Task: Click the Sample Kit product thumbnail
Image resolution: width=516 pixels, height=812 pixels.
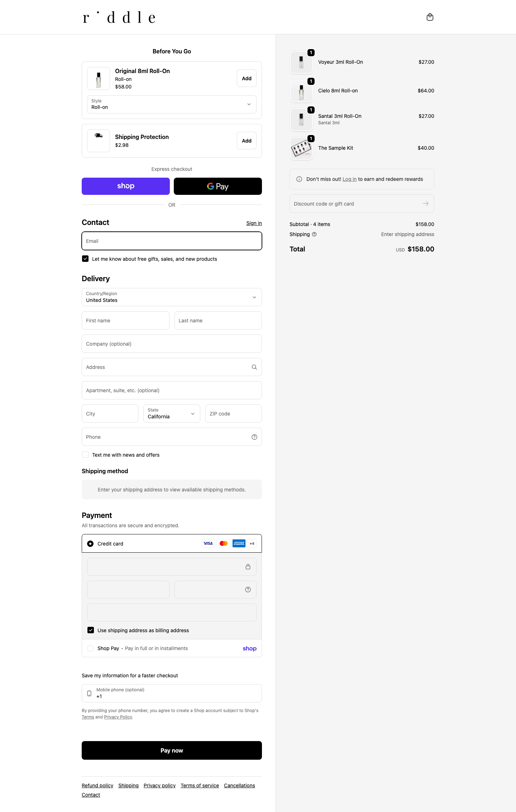Action: (x=301, y=148)
